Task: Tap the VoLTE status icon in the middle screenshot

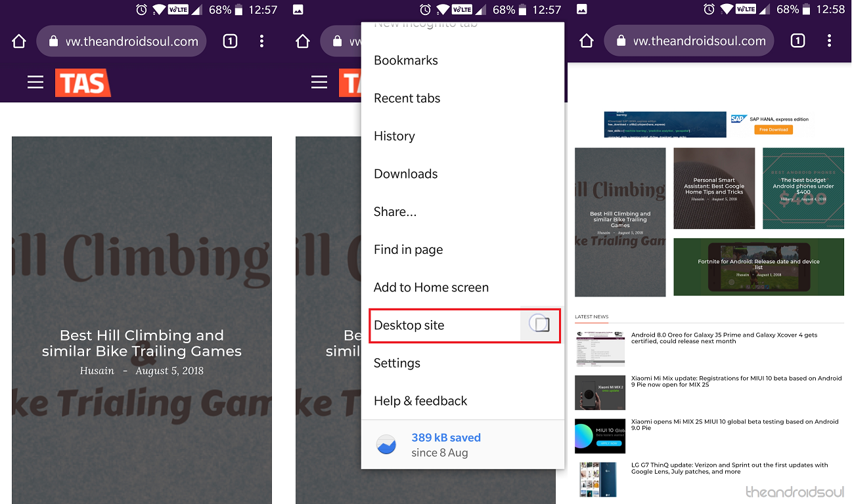Action: click(x=460, y=10)
